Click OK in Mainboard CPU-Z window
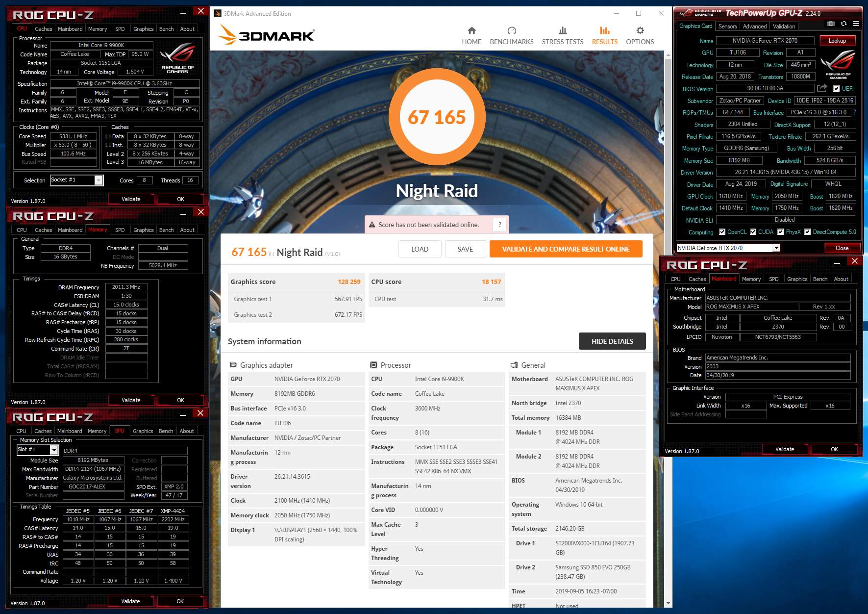868x614 pixels. 834,449
